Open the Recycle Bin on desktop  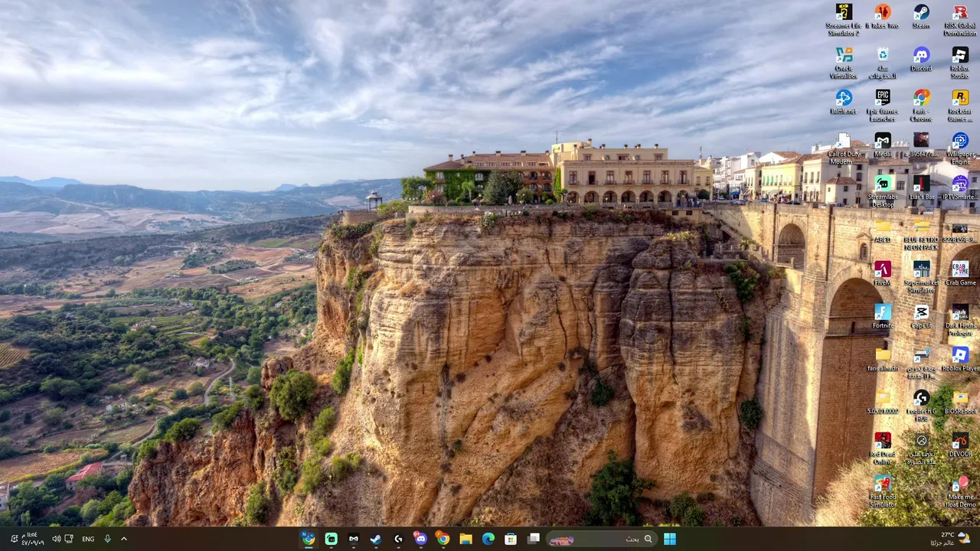[x=883, y=62]
